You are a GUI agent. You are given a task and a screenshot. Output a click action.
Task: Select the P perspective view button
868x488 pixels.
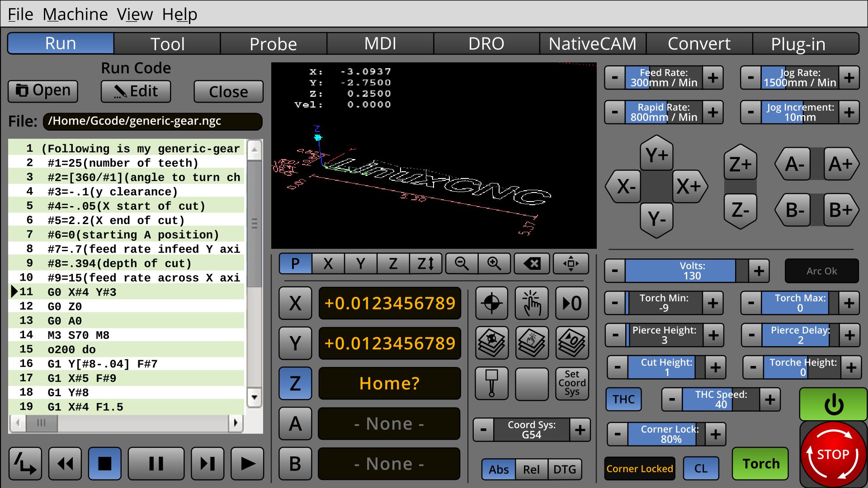click(295, 263)
